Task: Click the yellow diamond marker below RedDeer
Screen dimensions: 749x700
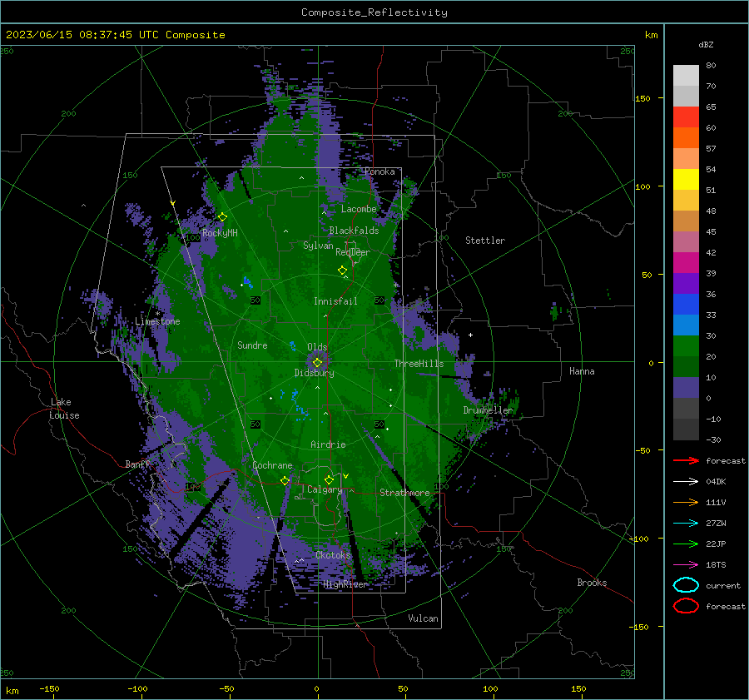Action: coord(342,271)
